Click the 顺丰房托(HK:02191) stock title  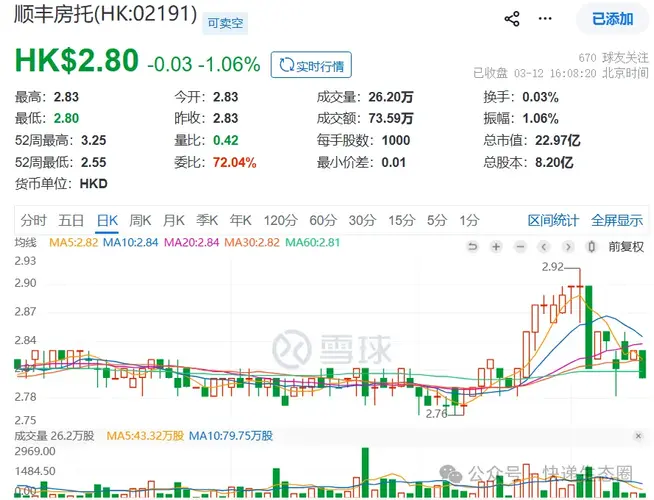click(106, 15)
